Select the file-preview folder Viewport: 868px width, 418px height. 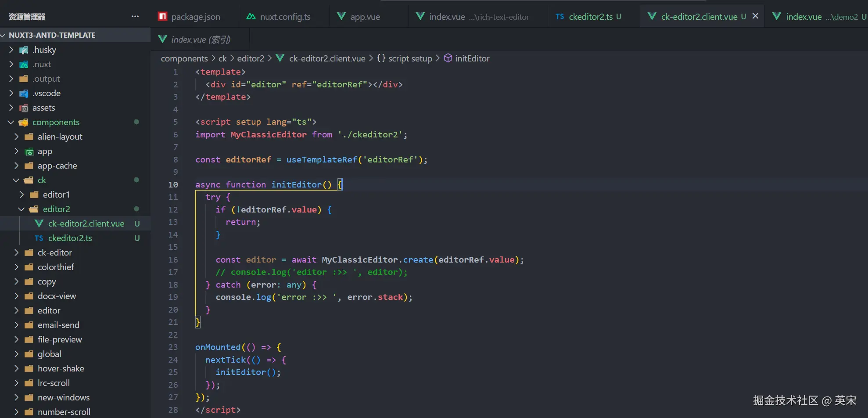point(75,339)
